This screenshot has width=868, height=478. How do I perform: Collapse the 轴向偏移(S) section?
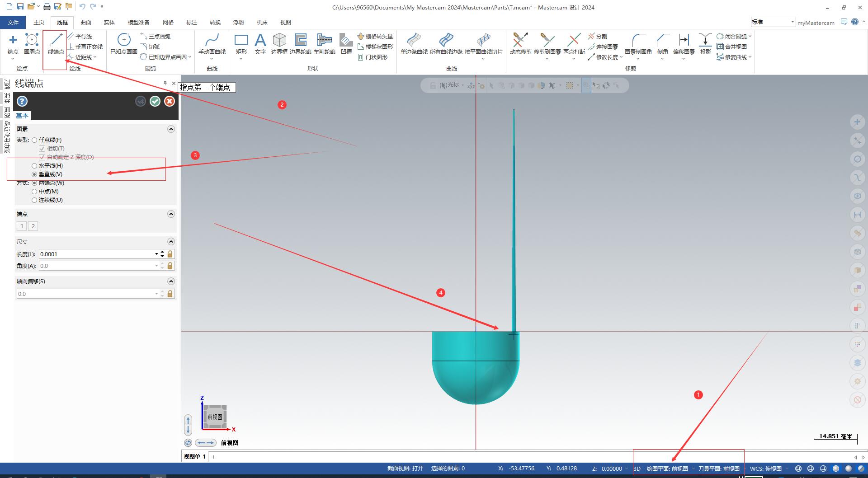171,281
